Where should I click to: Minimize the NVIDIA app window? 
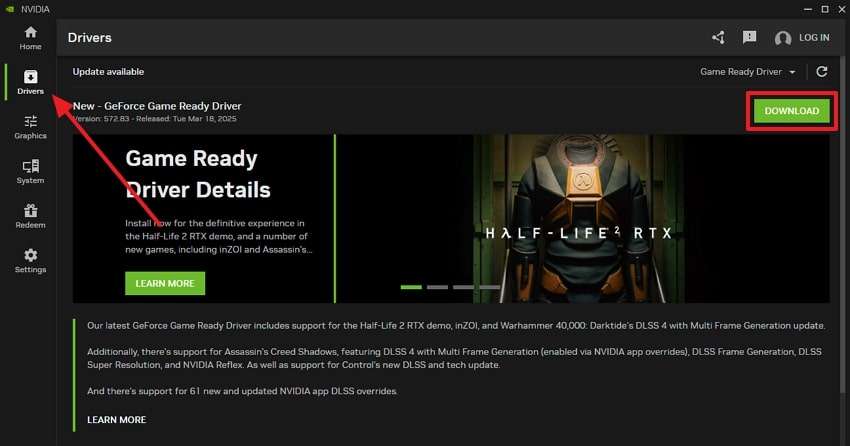coord(808,9)
